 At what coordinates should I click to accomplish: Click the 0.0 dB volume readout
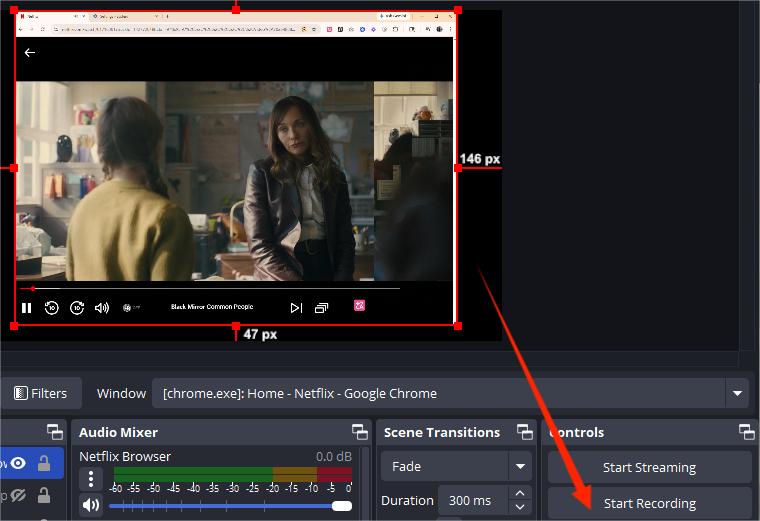[x=333, y=457]
